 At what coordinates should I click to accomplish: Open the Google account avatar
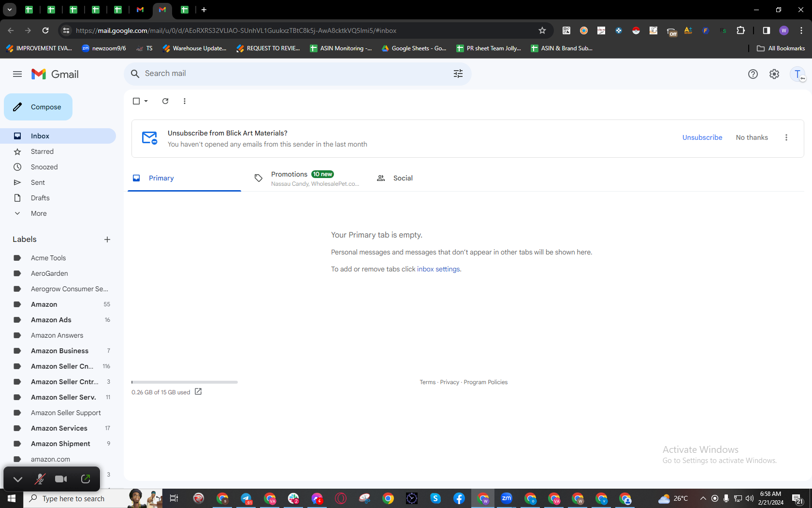pos(798,74)
